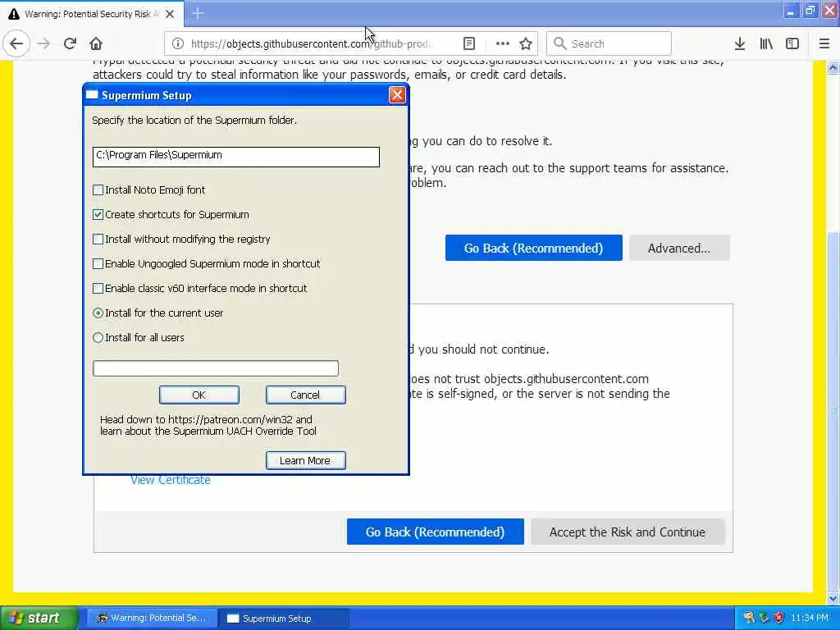840x630 pixels.
Task: Click the Supermium Setup title bar icon
Action: pyautogui.click(x=92, y=95)
